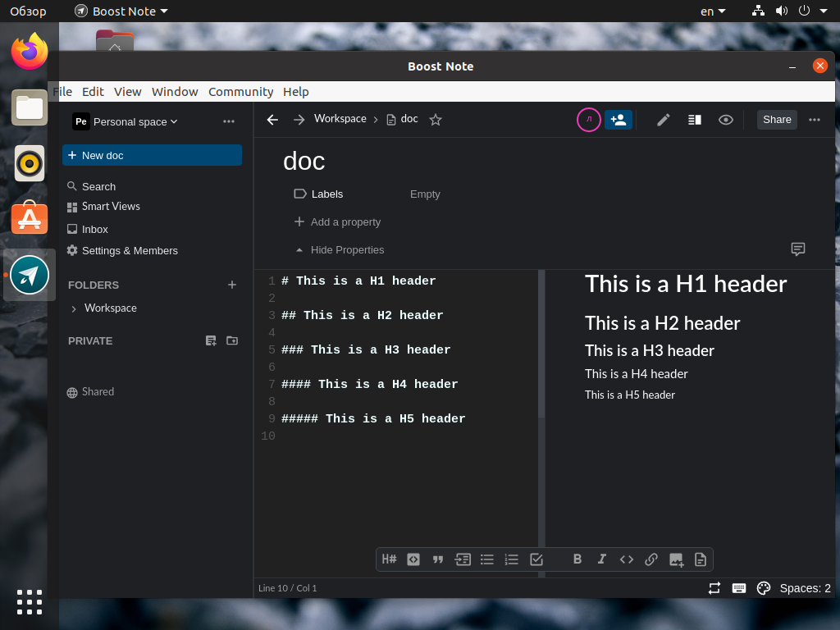
Task: Invite a member with the add-person icon
Action: [x=619, y=120]
